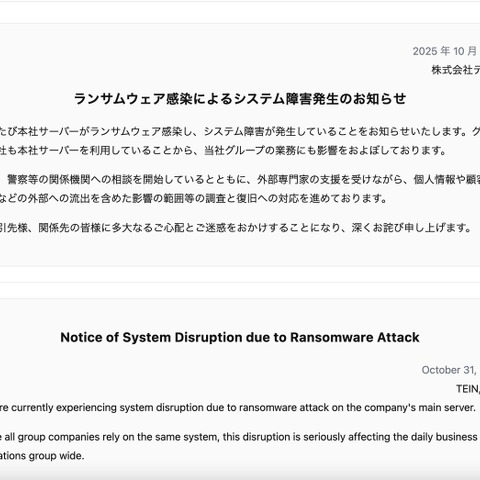Click the line containing 当社グループの業務にも影響をおよぼしております
This screenshot has width=480, height=480.
(x=223, y=151)
